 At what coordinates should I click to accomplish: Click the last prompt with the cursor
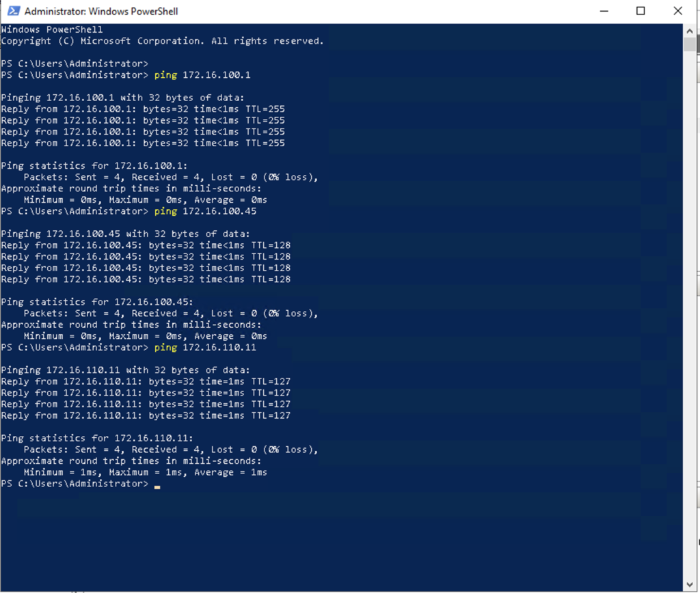pyautogui.click(x=81, y=484)
